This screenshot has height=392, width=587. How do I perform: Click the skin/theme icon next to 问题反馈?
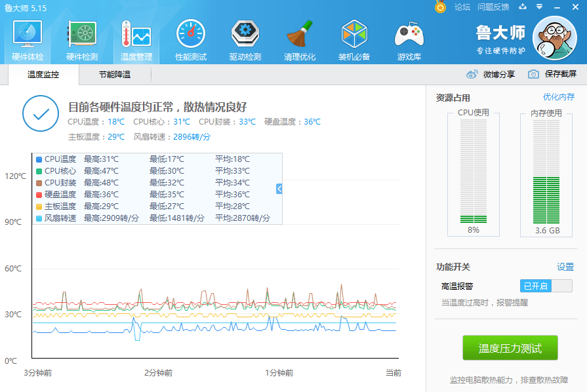[523, 7]
